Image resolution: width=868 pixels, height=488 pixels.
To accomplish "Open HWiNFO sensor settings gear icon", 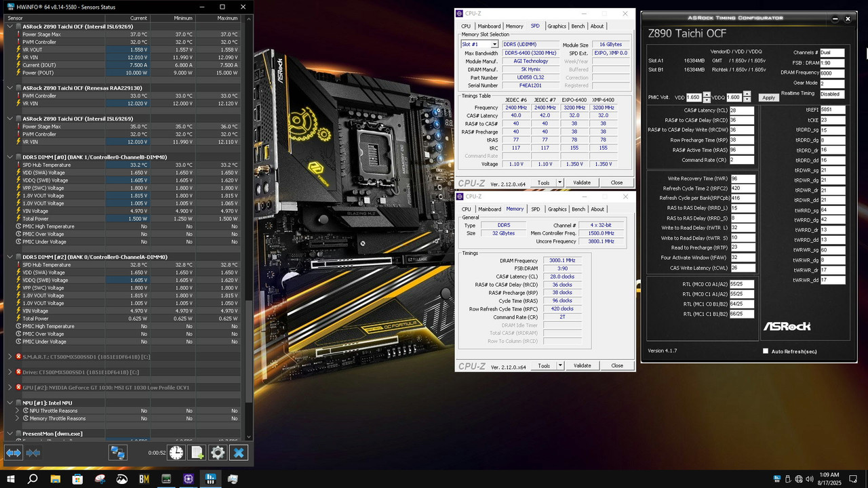I will point(218,453).
